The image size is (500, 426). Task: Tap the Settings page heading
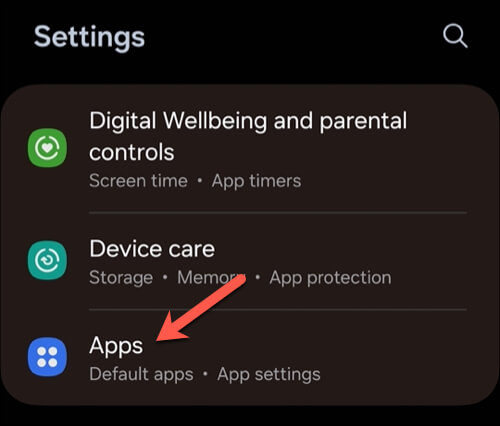click(x=89, y=38)
